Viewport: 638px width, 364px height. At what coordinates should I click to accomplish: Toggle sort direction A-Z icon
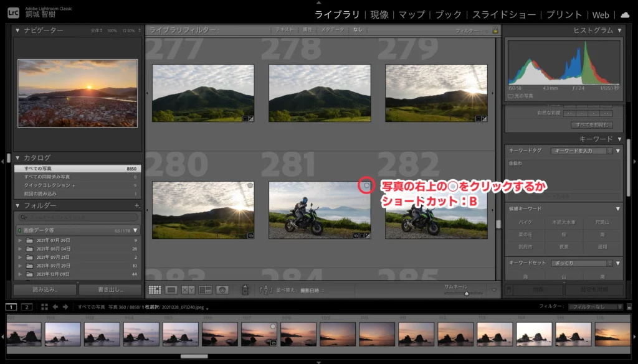266,290
